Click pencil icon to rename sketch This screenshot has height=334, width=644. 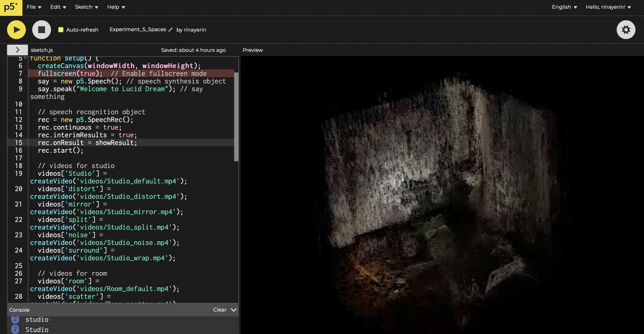point(170,30)
